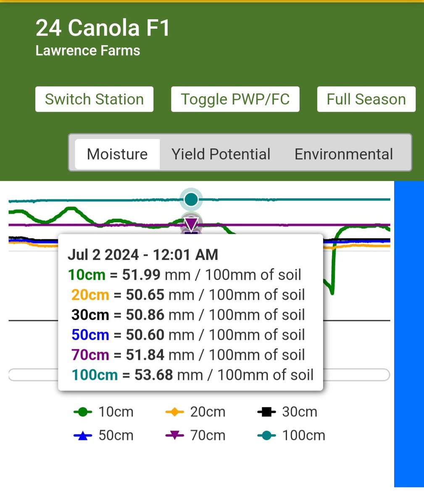424x504 pixels.
Task: Show Full Season data
Action: [366, 99]
